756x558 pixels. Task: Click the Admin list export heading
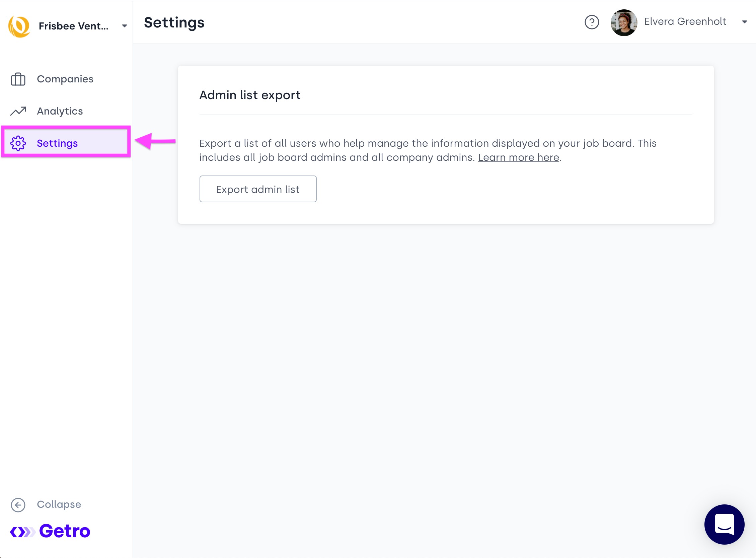249,95
